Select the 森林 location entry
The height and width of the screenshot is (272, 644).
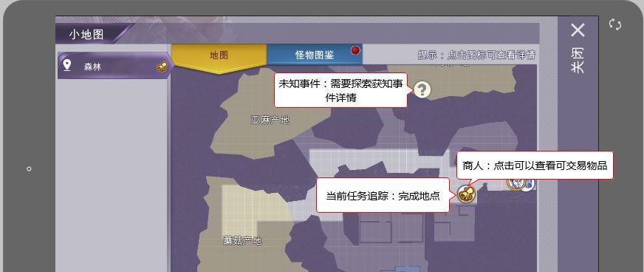click(x=113, y=66)
